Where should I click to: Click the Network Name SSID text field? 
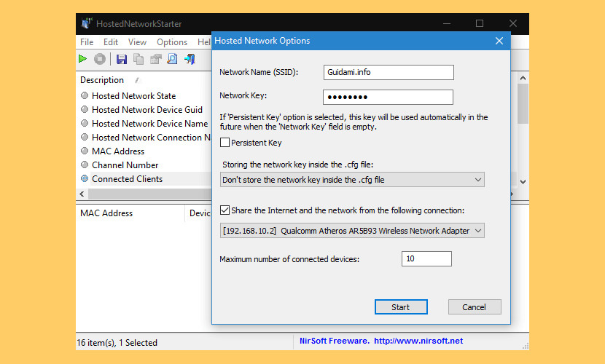coord(389,72)
